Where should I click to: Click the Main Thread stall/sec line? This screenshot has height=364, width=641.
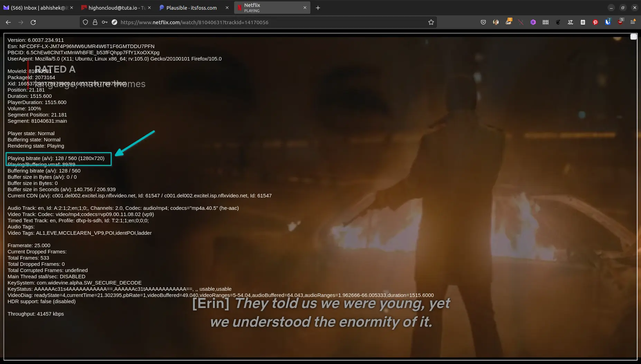[x=46, y=277]
